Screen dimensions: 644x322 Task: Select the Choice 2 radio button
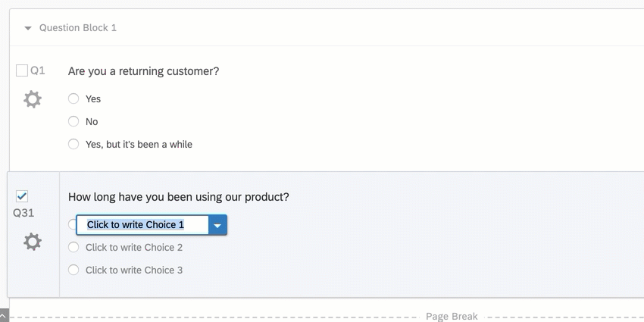pos(73,247)
